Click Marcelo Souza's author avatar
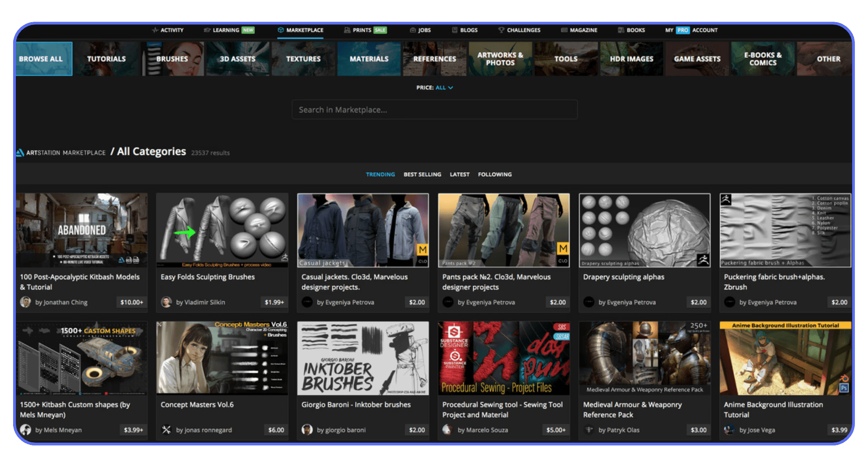The width and height of the screenshot is (868, 464). (448, 430)
